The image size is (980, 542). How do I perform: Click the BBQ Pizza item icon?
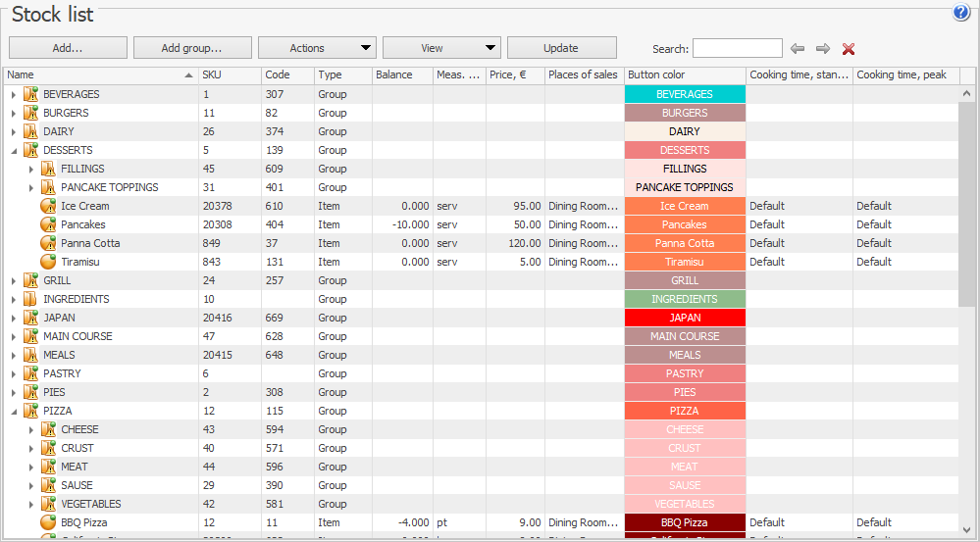coord(48,522)
